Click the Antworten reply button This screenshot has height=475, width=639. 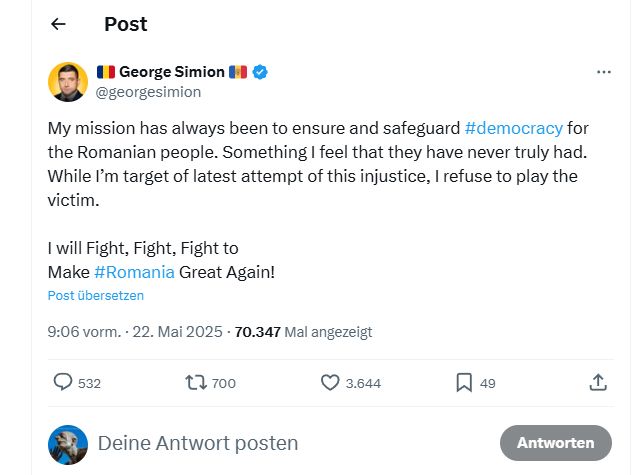click(555, 442)
